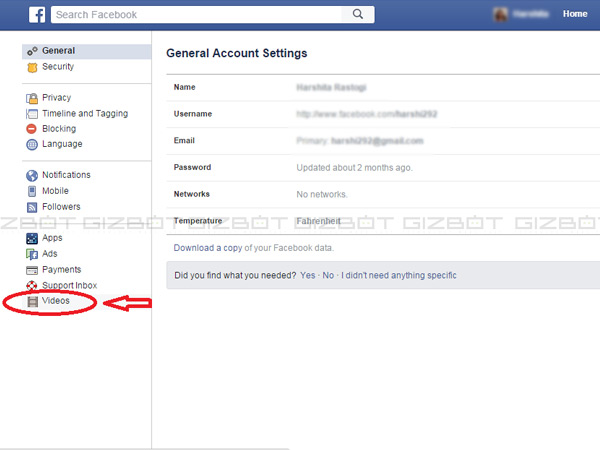Open the Notifications settings section
This screenshot has width=600, height=450.
point(66,175)
